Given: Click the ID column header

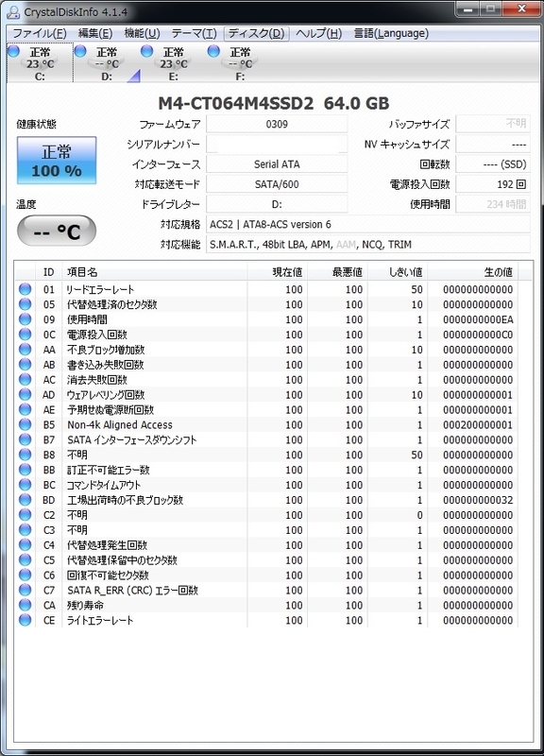Looking at the screenshot, I should (x=49, y=272).
